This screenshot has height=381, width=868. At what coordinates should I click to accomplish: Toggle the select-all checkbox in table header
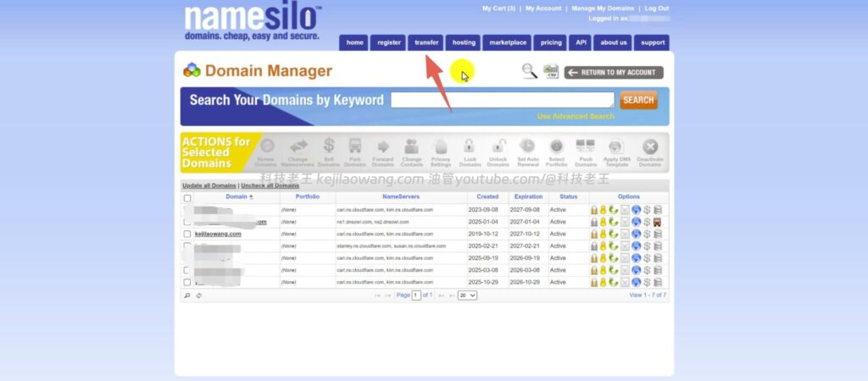[187, 197]
